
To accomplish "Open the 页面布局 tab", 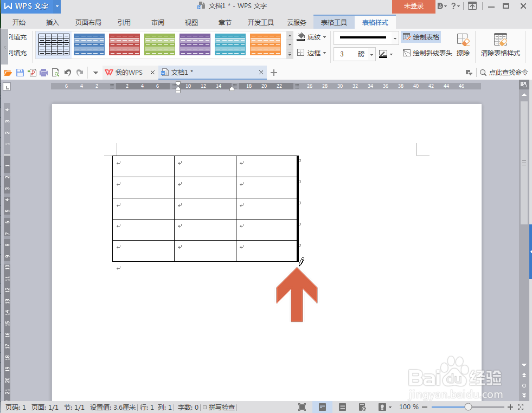I will 88,22.
